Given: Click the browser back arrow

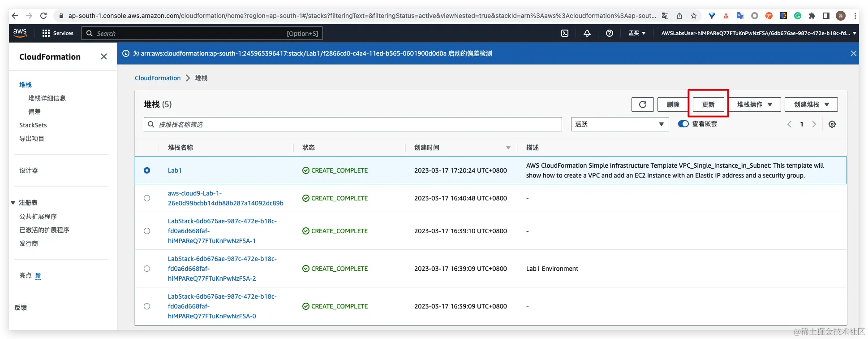Looking at the screenshot, I should (15, 16).
